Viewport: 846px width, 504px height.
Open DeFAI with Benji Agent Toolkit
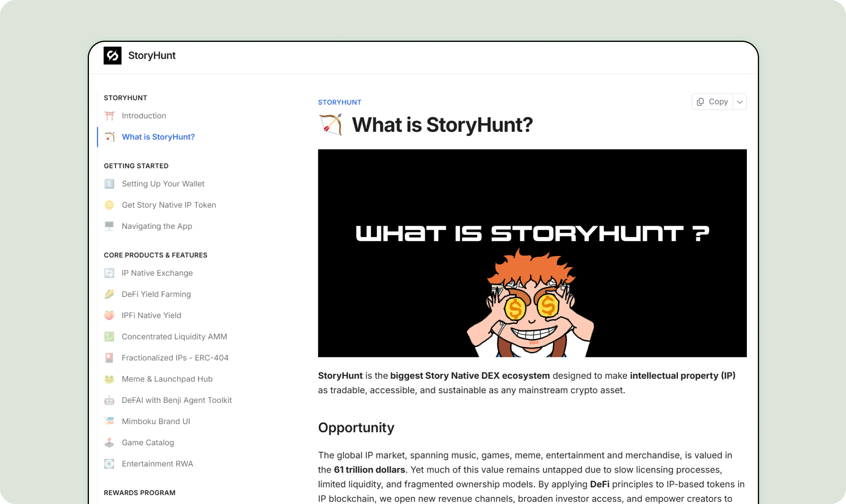coord(177,400)
